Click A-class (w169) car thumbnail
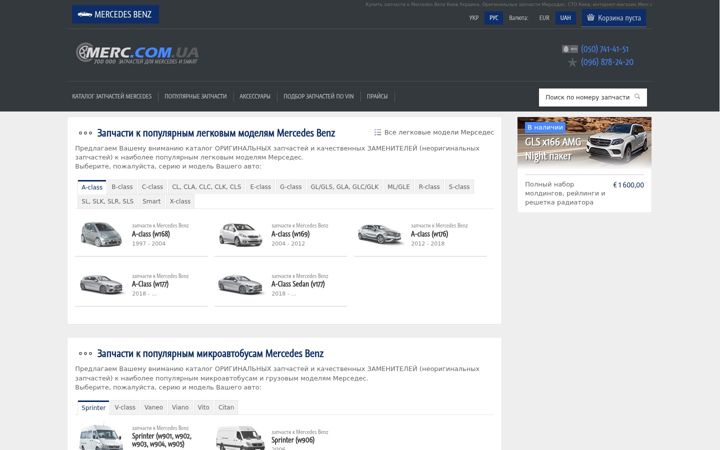Screen dimensions: 720x450 (x=240, y=234)
